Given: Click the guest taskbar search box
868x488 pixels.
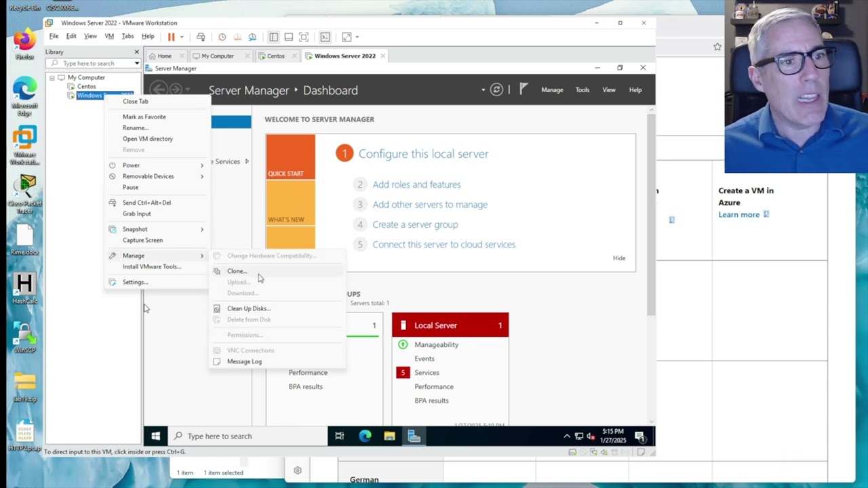Looking at the screenshot, I should point(247,436).
